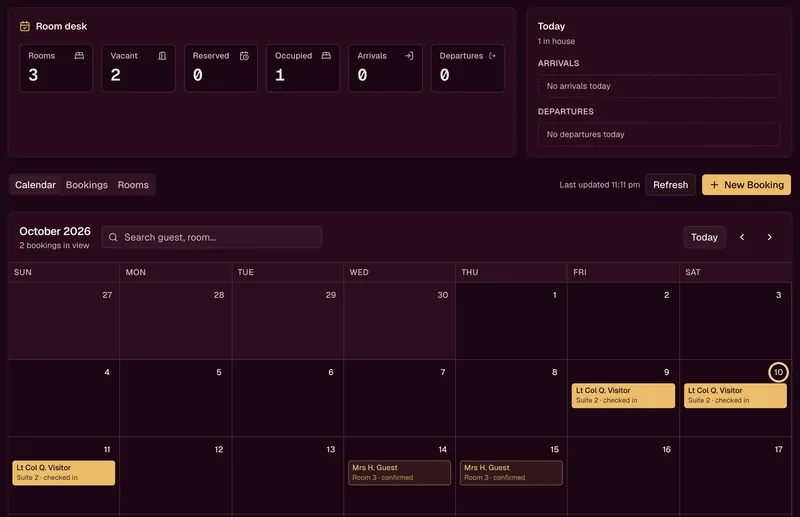Select day 1 Thursday cell

pos(511,321)
